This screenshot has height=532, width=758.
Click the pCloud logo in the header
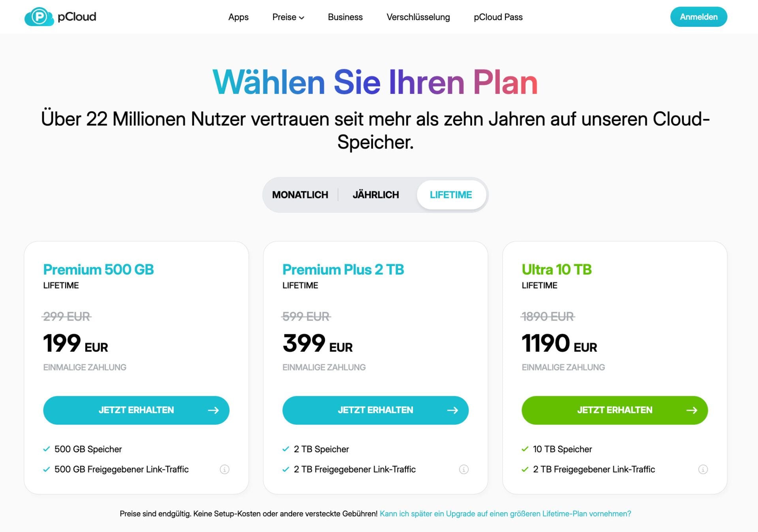click(x=61, y=17)
